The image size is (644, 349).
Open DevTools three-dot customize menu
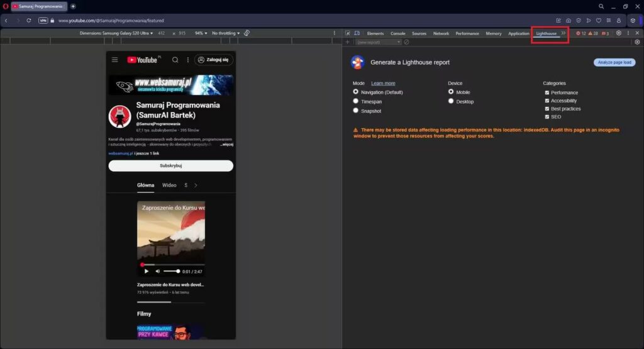point(628,33)
